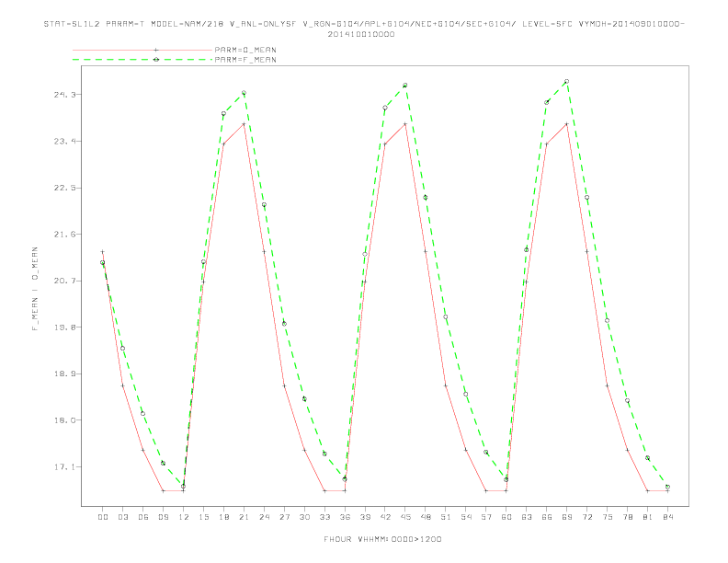
Task: Click the 00 forecast hour tick label
Action: [x=103, y=517]
